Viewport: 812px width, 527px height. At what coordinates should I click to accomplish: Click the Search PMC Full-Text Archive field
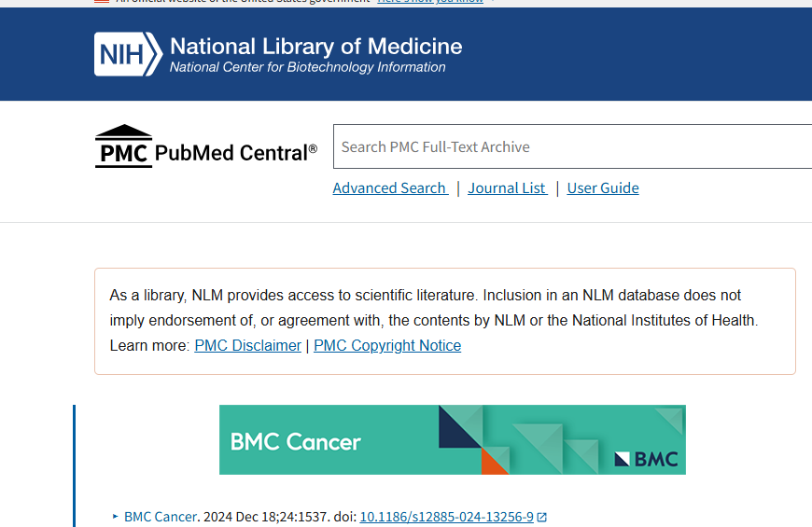(569, 147)
